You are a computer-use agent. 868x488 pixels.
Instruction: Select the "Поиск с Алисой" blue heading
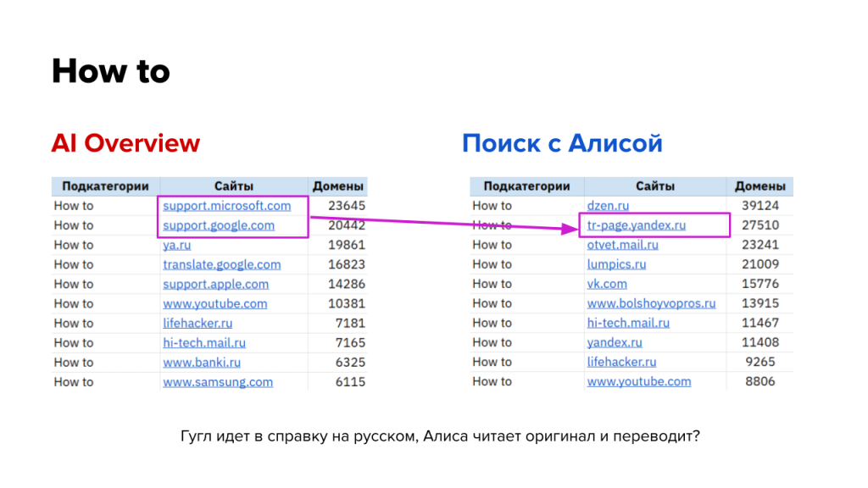562,143
